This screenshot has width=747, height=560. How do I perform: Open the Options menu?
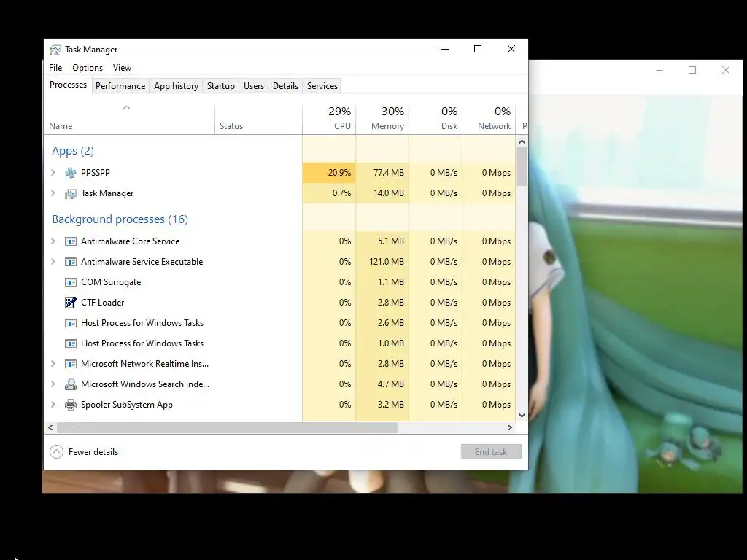coord(88,68)
